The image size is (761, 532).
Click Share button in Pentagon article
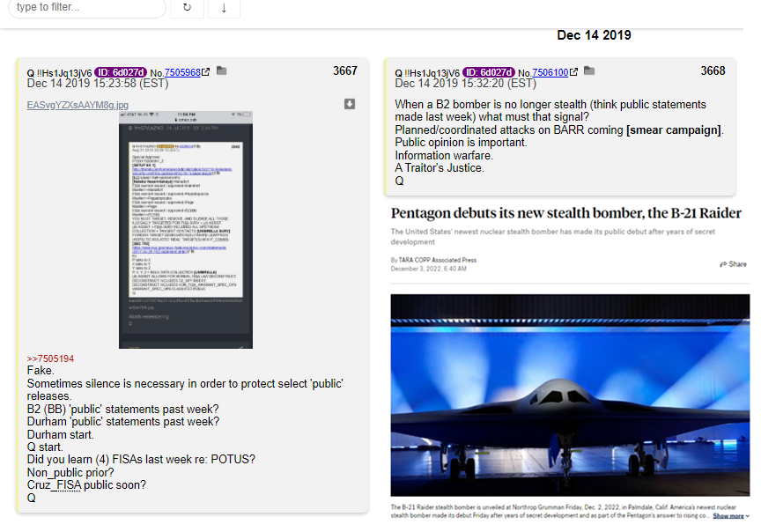pyautogui.click(x=734, y=264)
